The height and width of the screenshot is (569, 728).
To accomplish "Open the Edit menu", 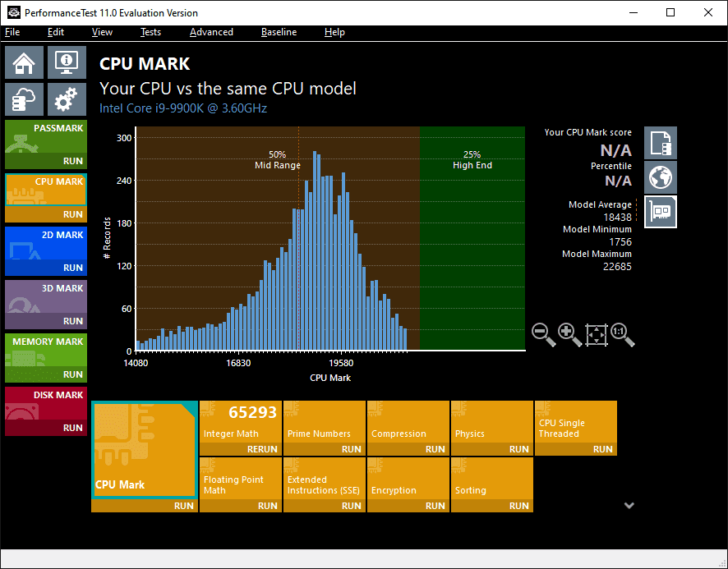I will click(x=56, y=32).
